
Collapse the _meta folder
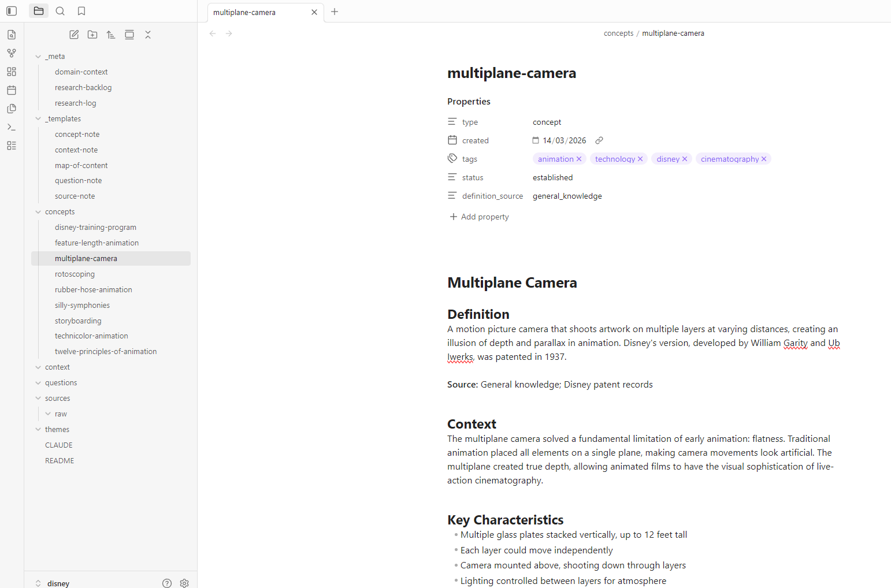tap(37, 56)
